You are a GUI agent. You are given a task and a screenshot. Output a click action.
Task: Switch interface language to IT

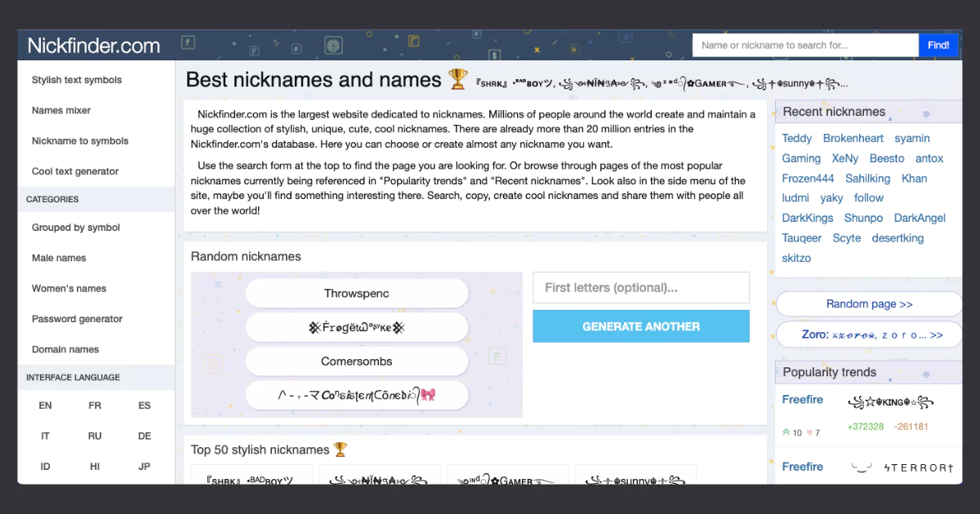click(x=45, y=436)
